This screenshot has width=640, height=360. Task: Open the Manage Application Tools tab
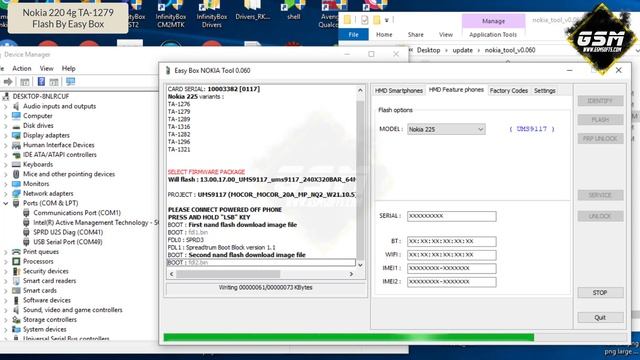(x=493, y=28)
